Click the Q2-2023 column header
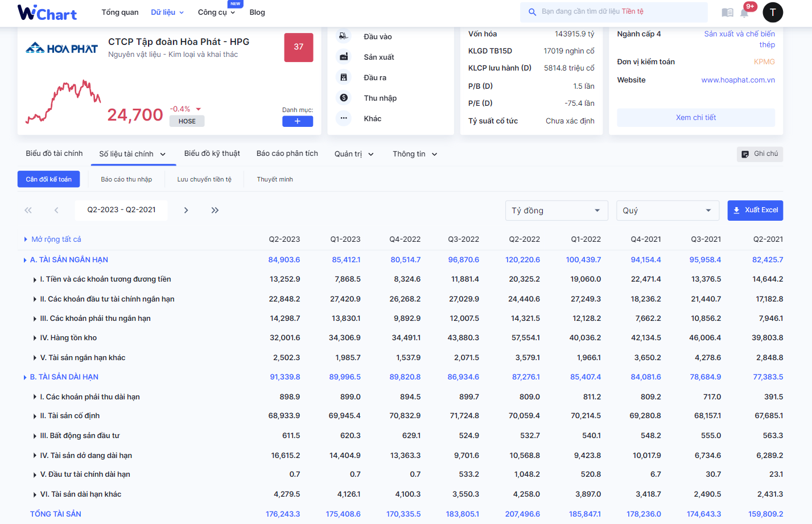 (285, 240)
